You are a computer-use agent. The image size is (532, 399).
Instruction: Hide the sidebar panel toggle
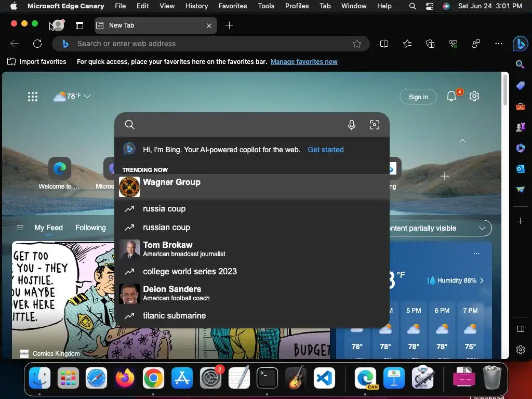520,329
